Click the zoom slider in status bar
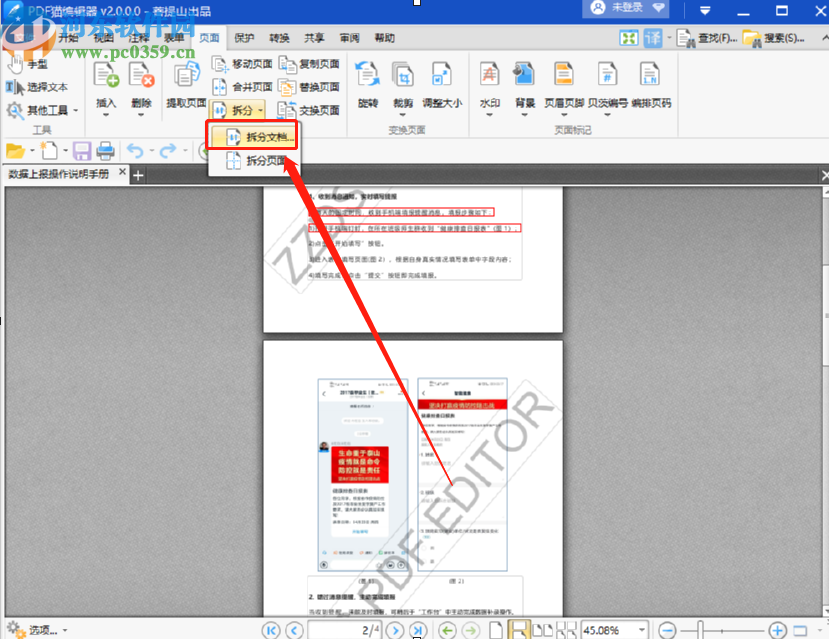This screenshot has height=639, width=829. (722, 630)
